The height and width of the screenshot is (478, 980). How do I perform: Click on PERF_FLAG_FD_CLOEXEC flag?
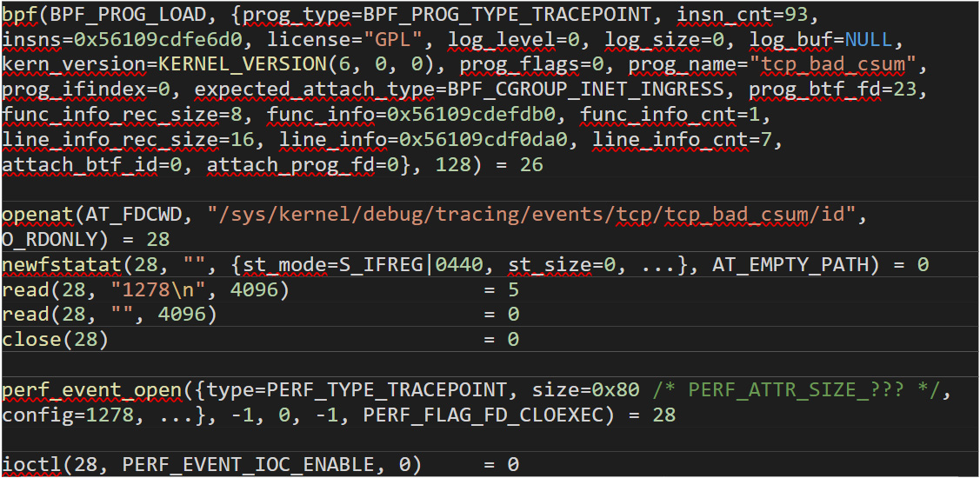coord(483,415)
